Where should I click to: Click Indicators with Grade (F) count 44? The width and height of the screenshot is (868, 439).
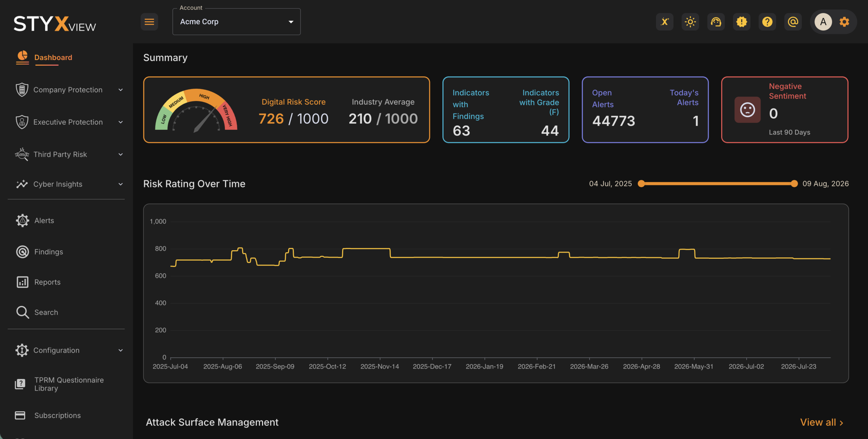click(550, 131)
